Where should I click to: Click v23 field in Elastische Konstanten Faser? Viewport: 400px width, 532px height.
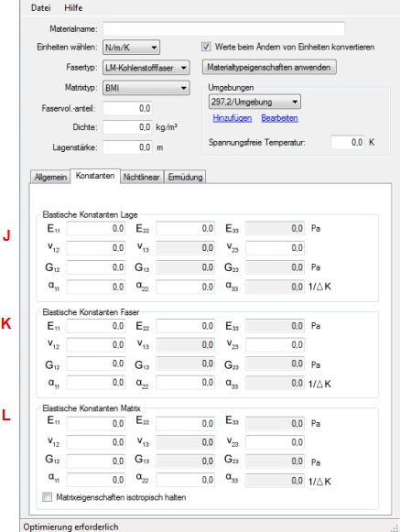pyautogui.click(x=275, y=345)
